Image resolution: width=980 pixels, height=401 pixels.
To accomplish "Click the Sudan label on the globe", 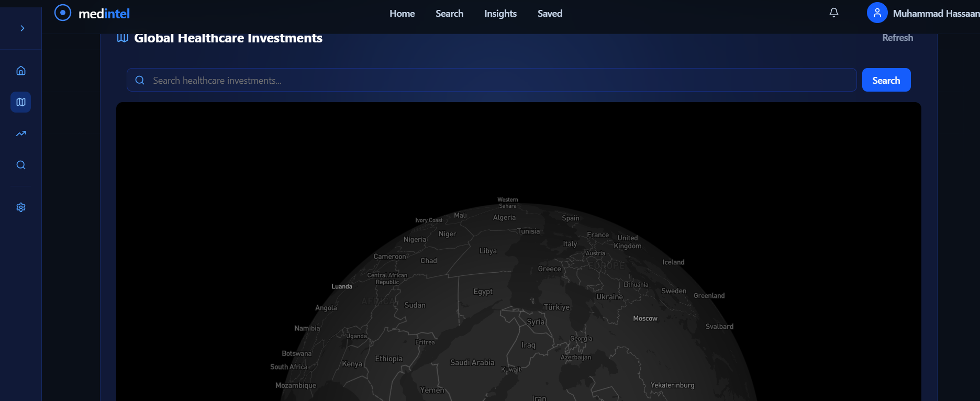I will coord(415,305).
